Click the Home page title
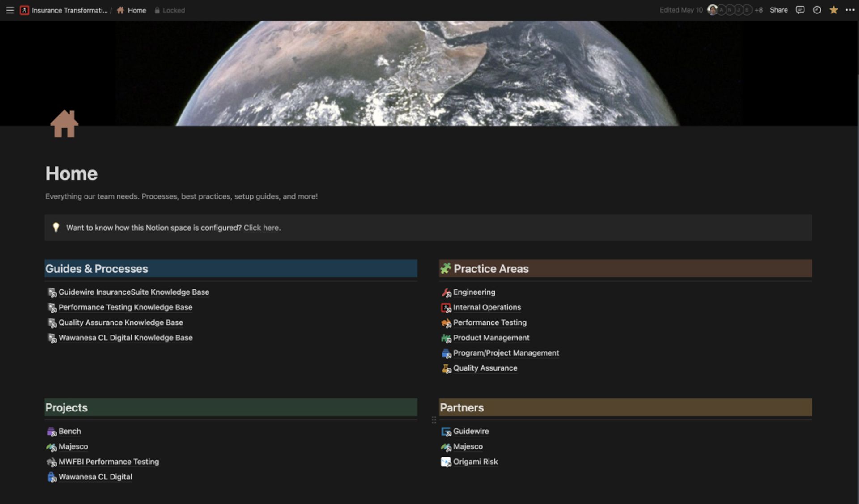Screen dimensions: 859x504 71,174
